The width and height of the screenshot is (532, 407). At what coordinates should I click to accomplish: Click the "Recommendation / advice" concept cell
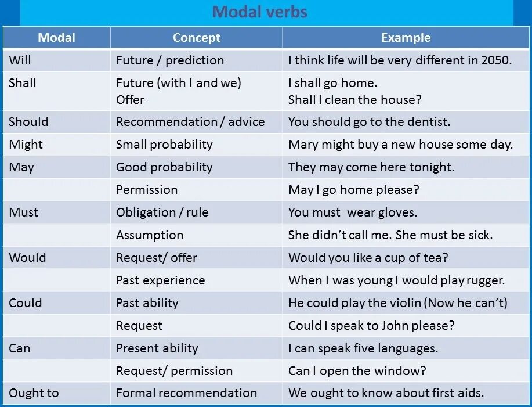pos(190,122)
